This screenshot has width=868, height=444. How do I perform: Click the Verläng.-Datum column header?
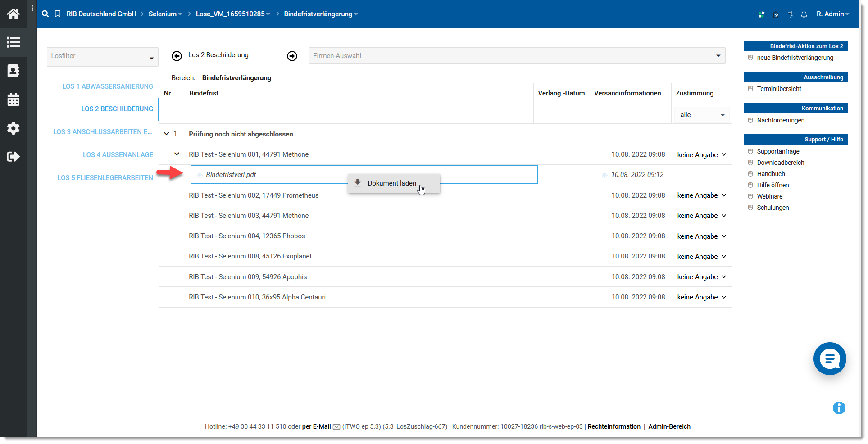[x=561, y=93]
